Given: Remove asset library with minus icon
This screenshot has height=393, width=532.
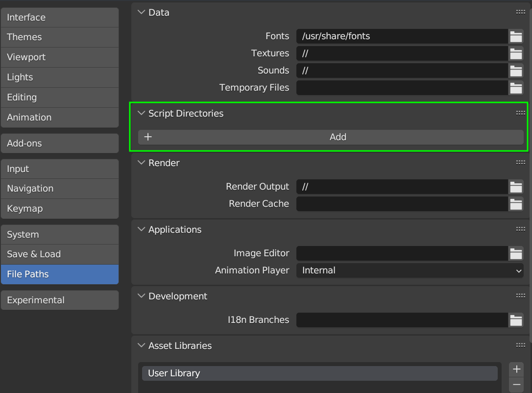Looking at the screenshot, I should click(x=516, y=385).
